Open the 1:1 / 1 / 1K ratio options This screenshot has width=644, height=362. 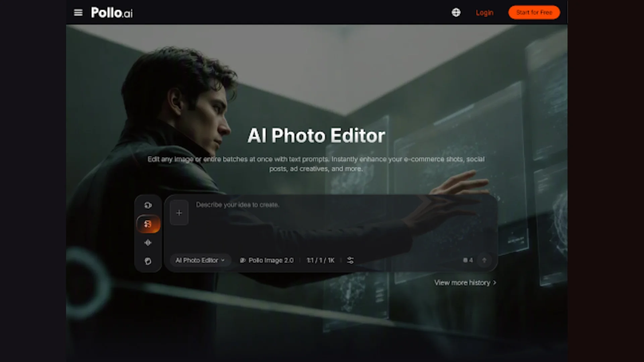(320, 260)
